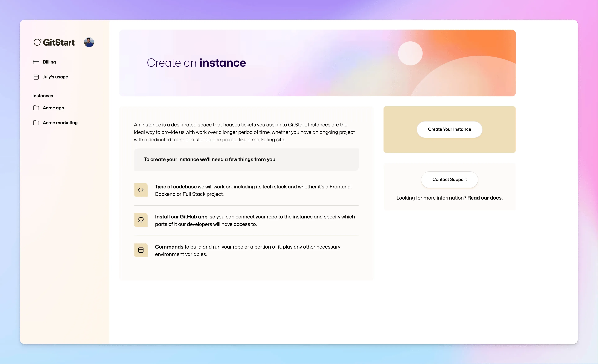This screenshot has width=598, height=364.
Task: Click the folder icon next to Acme marketing
Action: 36,123
